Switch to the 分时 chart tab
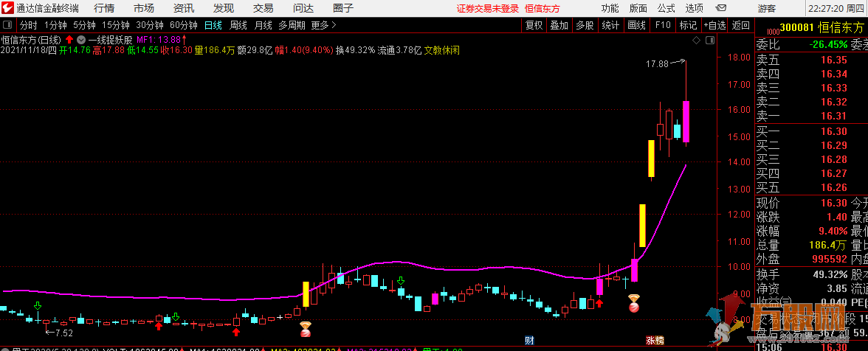 click(29, 25)
